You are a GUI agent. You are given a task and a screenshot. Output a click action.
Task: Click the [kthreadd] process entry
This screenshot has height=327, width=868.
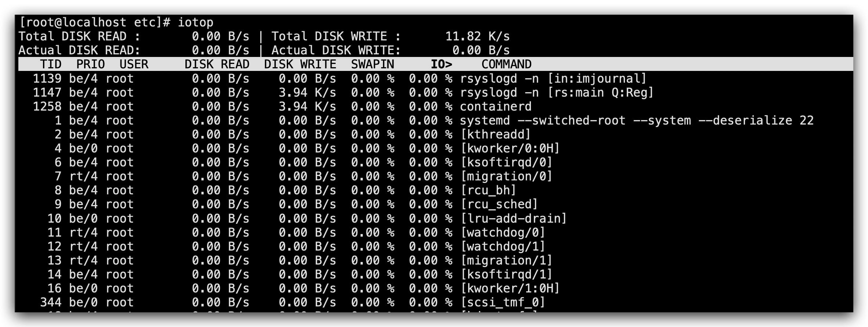495,134
